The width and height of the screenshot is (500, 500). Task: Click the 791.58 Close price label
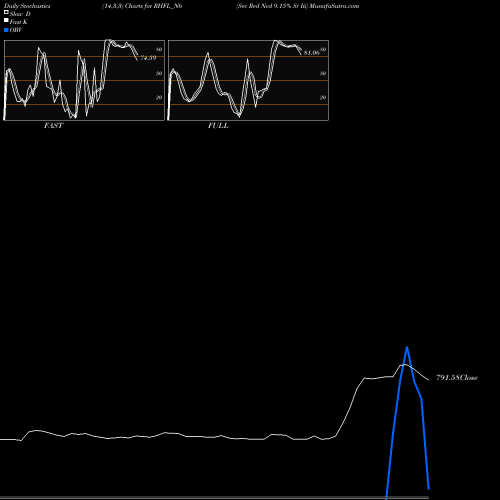[x=457, y=378]
